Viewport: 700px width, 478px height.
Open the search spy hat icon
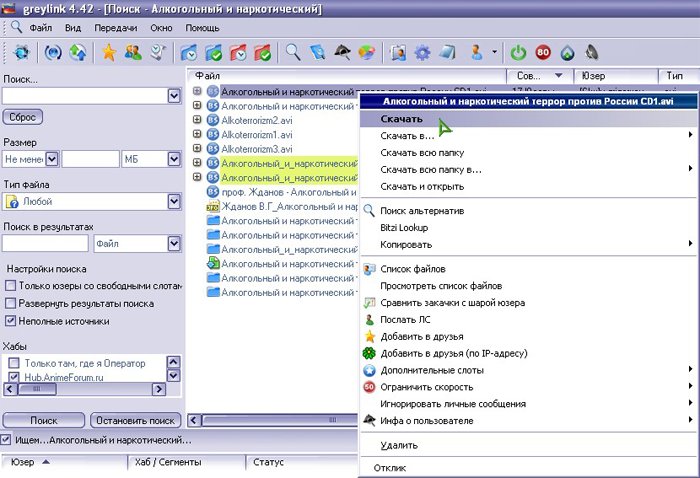click(342, 53)
